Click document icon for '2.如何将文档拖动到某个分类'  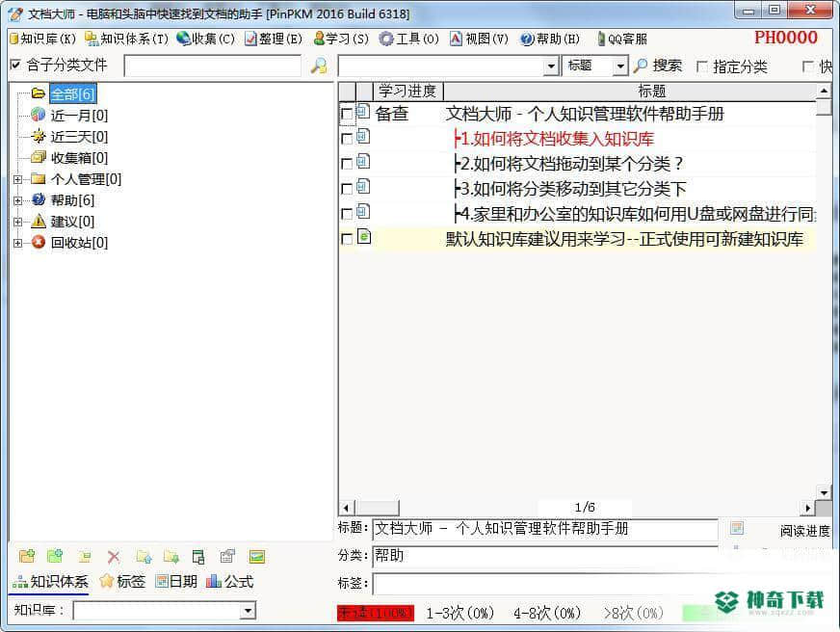[363, 161]
